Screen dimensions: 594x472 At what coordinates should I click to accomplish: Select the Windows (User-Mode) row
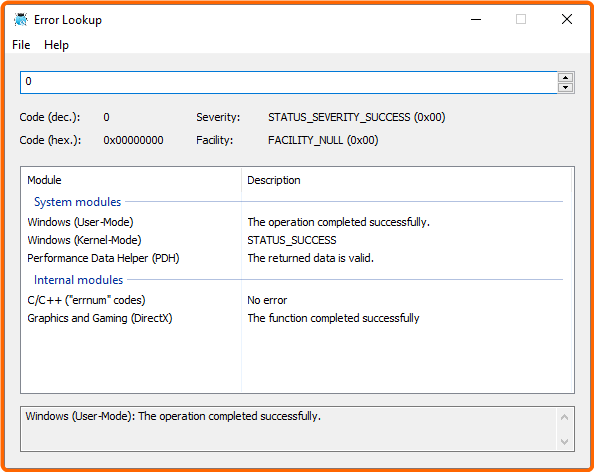coord(297,222)
